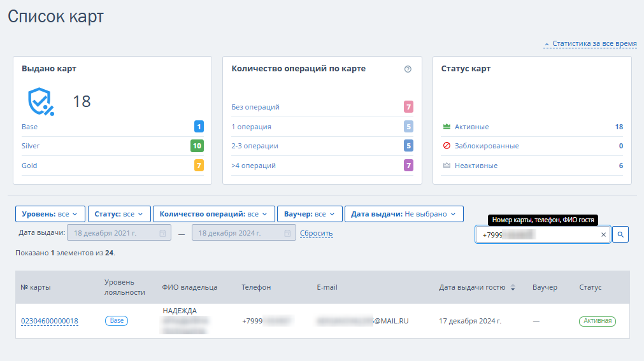Click the Уровень лояльности column header
Viewport: 644px width, 361px height.
(x=124, y=287)
